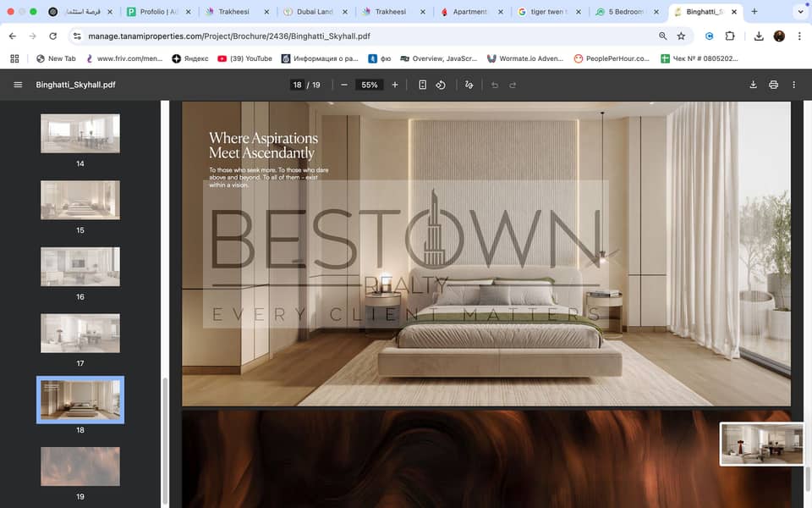Rotate the PDF counterclockwise
This screenshot has width=812, height=508.
click(441, 85)
